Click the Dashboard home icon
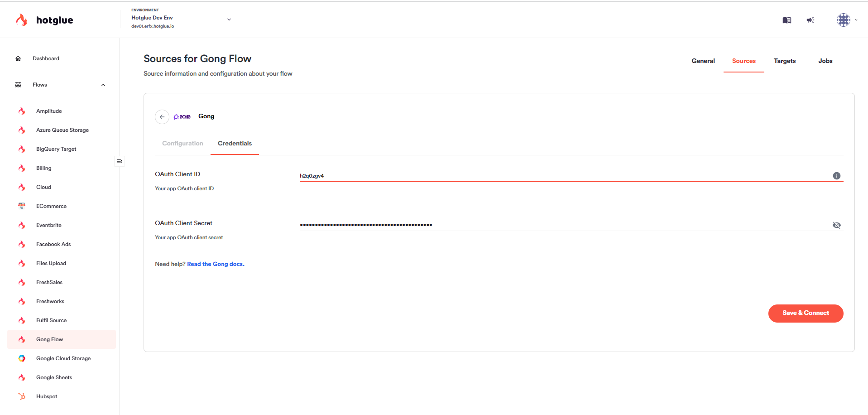The image size is (868, 415). click(x=18, y=58)
